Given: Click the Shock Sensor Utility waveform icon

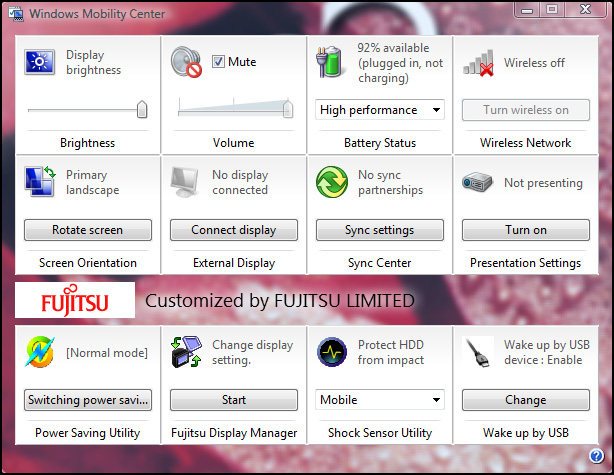Looking at the screenshot, I should pyautogui.click(x=332, y=352).
